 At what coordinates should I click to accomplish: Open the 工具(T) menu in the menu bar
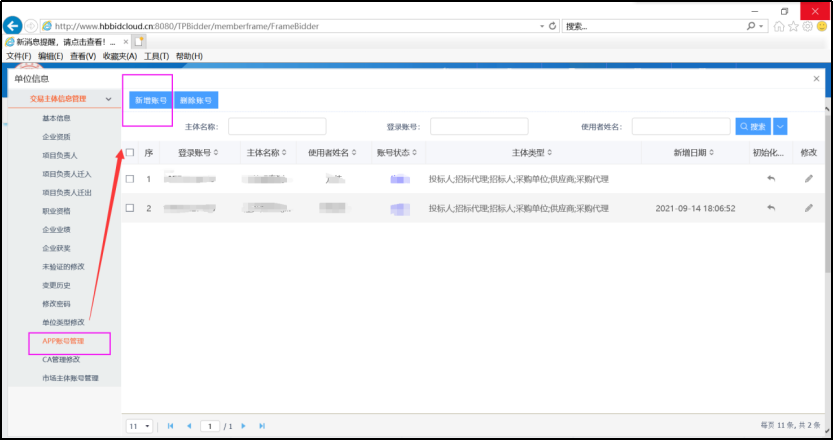pos(157,56)
